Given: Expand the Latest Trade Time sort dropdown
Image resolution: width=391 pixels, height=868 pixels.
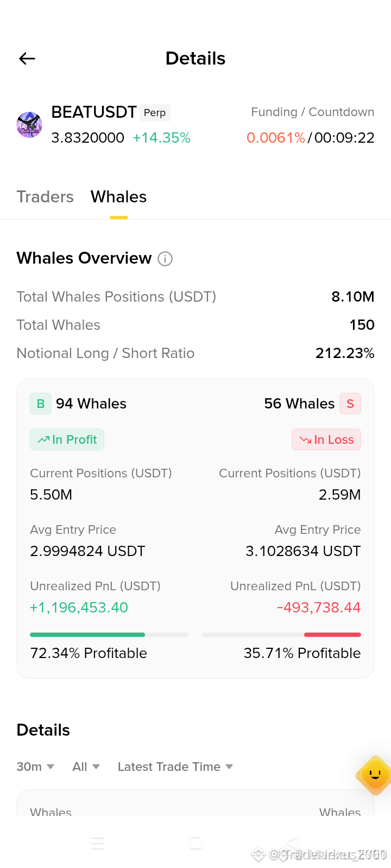Looking at the screenshot, I should pos(175,767).
